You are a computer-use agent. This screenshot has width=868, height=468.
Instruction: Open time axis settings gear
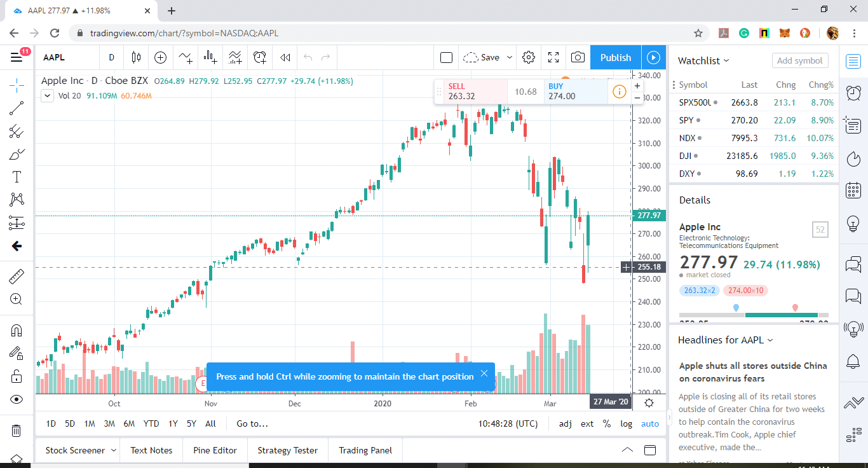point(649,403)
